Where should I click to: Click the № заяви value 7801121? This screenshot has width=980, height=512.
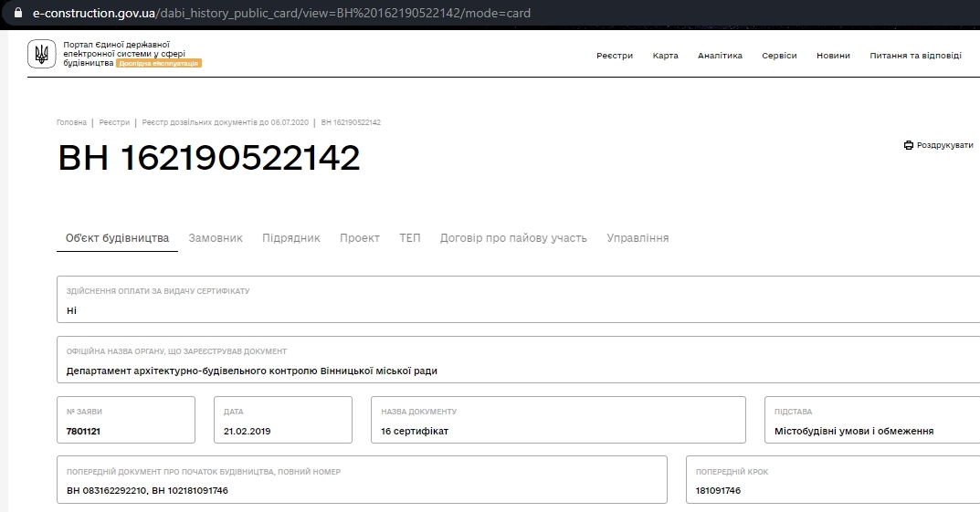83,431
